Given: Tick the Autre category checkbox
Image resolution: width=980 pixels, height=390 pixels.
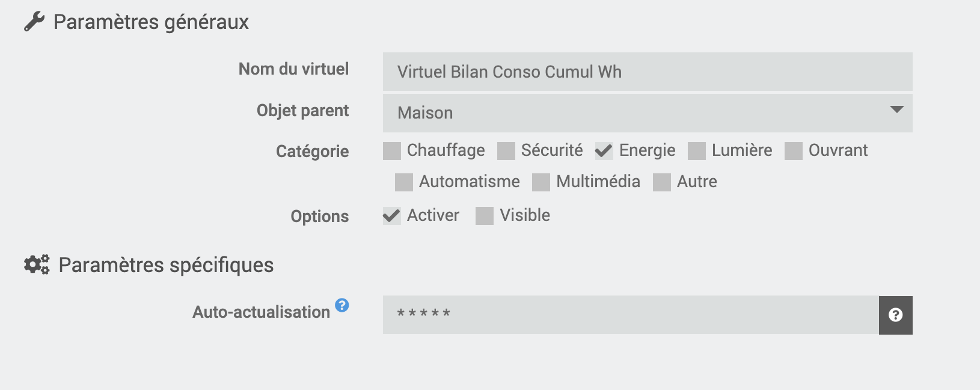Looking at the screenshot, I should pos(662,182).
